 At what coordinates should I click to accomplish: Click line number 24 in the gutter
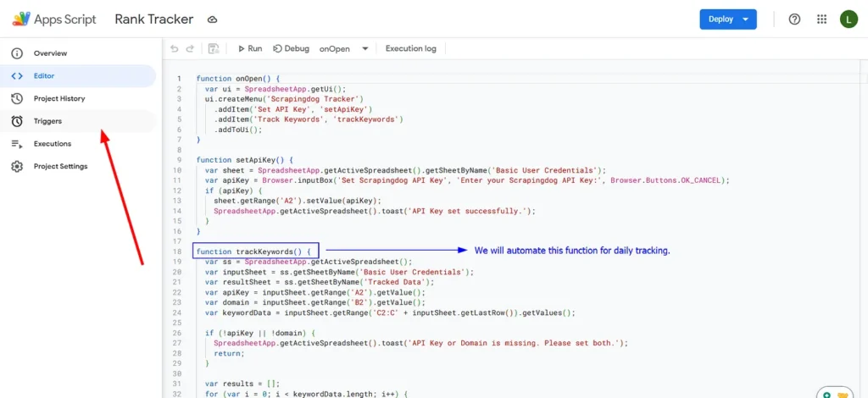(x=178, y=312)
